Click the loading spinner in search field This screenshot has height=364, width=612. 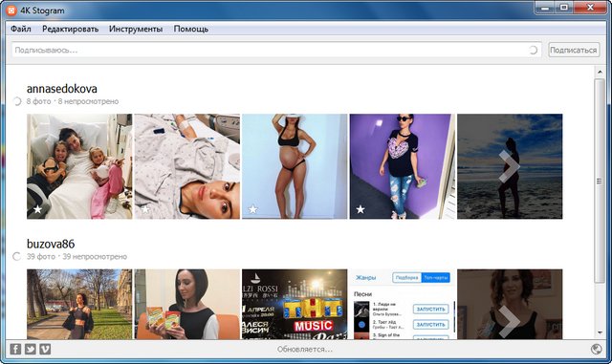pyautogui.click(x=534, y=50)
